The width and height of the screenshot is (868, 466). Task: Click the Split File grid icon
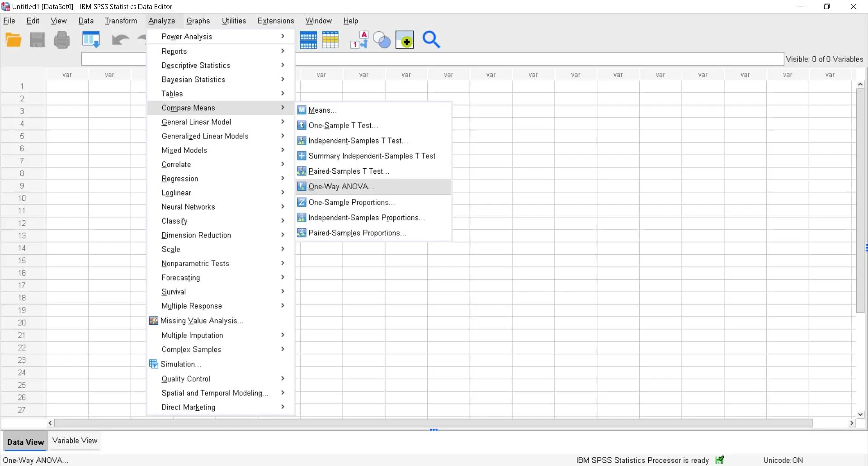tap(308, 40)
